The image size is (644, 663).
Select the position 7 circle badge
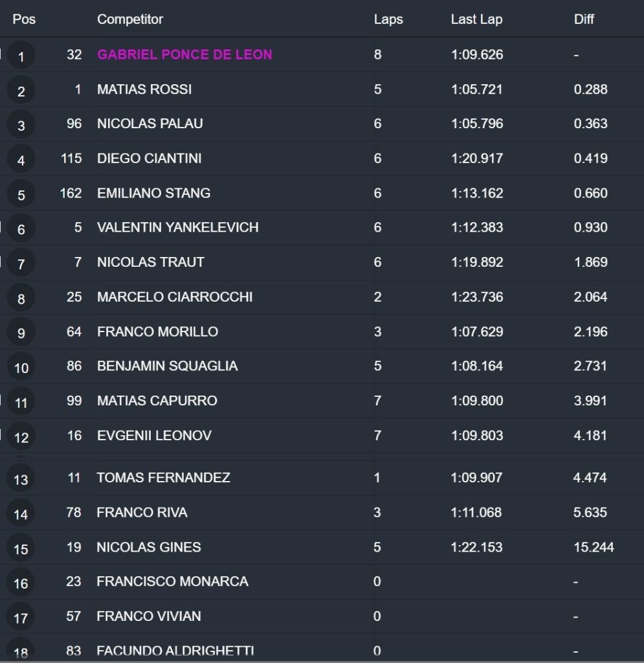[21, 264]
